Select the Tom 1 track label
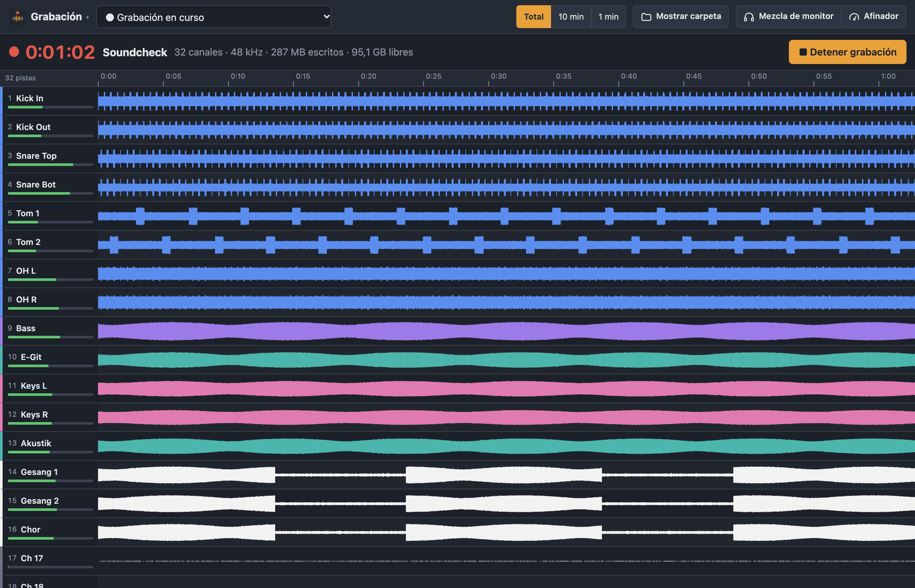The width and height of the screenshot is (915, 588). [27, 213]
